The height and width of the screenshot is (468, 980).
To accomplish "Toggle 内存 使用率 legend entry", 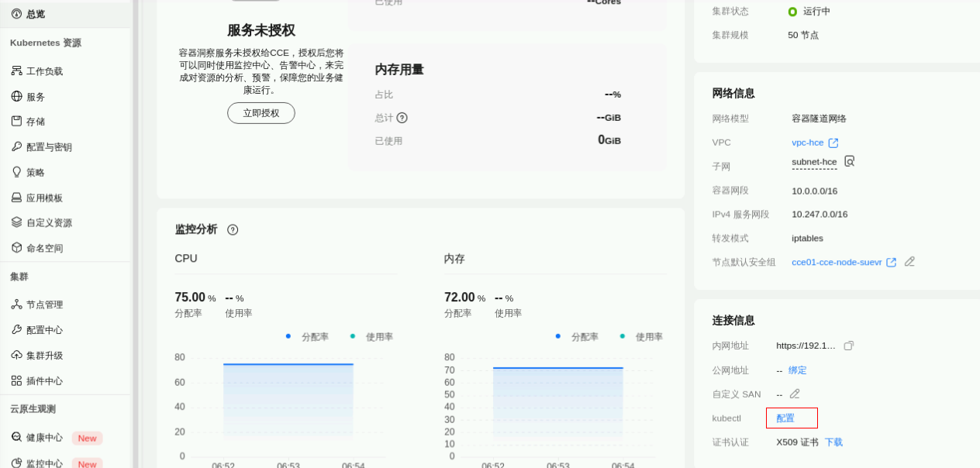I will [641, 337].
